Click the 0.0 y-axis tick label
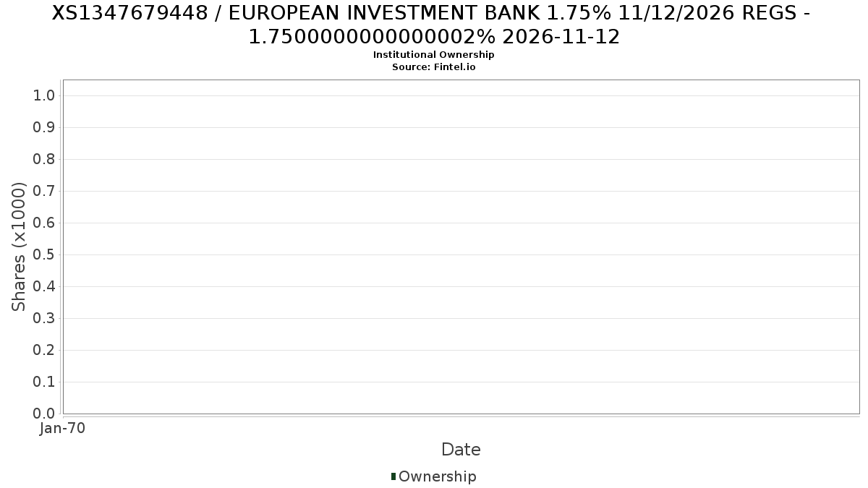This screenshot has width=868, height=488. 44,414
